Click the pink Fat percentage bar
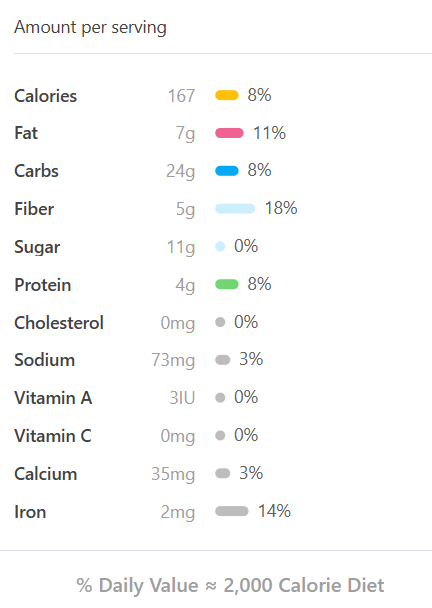This screenshot has width=432, height=608. tap(229, 133)
